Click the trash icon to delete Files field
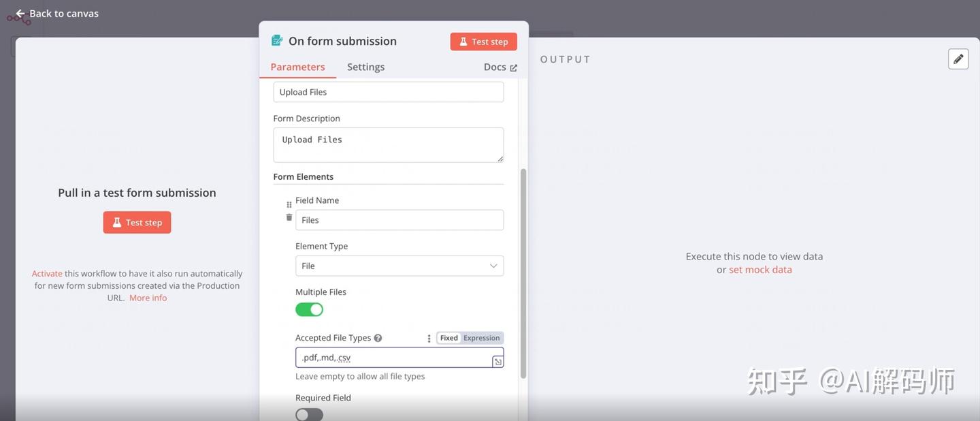This screenshot has width=980, height=421. coord(289,217)
